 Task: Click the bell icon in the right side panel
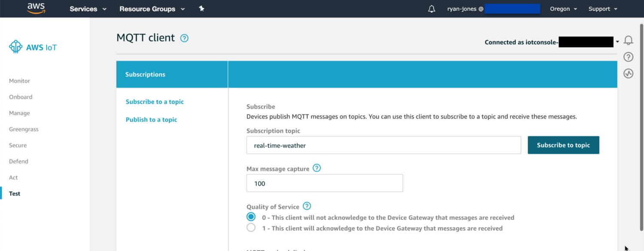pyautogui.click(x=628, y=40)
